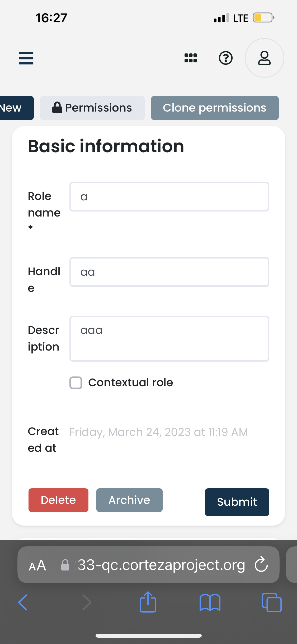Screen dimensions: 297x644
Task: Select the Handle field containing 'aa'
Action: [x=169, y=272]
